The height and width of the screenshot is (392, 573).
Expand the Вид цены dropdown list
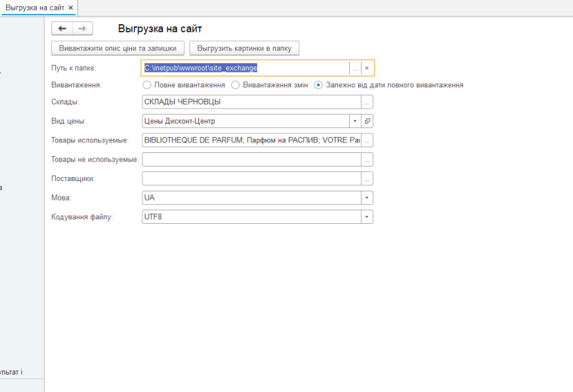click(x=355, y=121)
